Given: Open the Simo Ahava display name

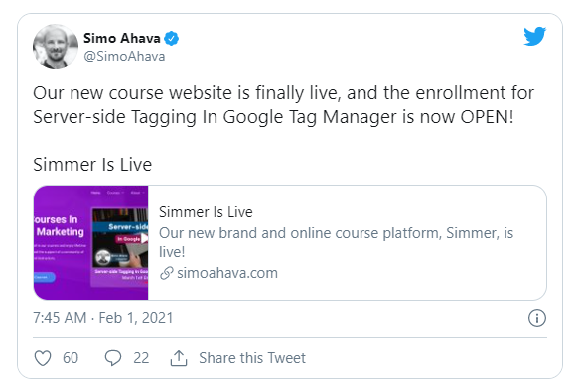Looking at the screenshot, I should pyautogui.click(x=122, y=38).
